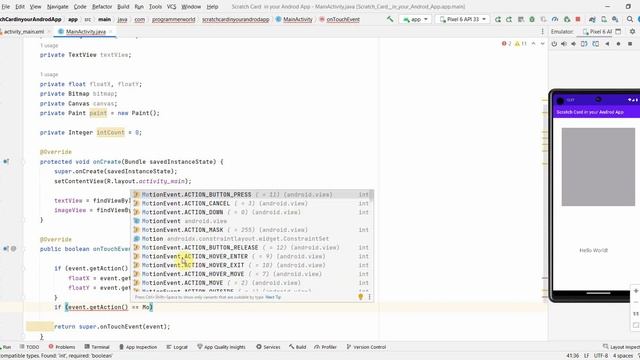640x360 pixels.
Task: Open the View menu
Action: pos(36,7)
